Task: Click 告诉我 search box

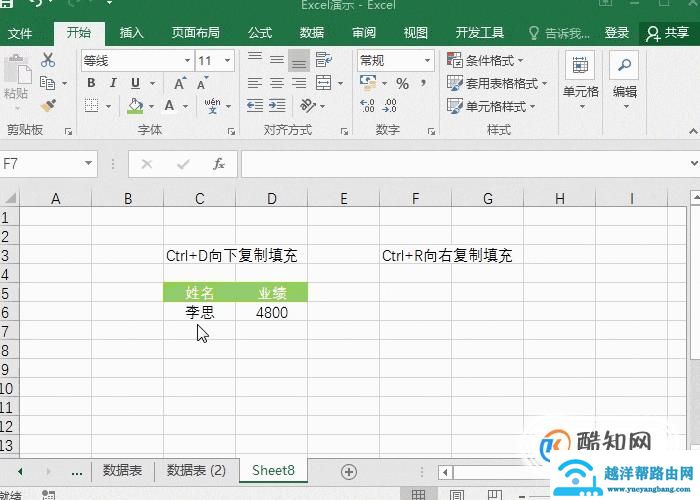Action: point(559,33)
